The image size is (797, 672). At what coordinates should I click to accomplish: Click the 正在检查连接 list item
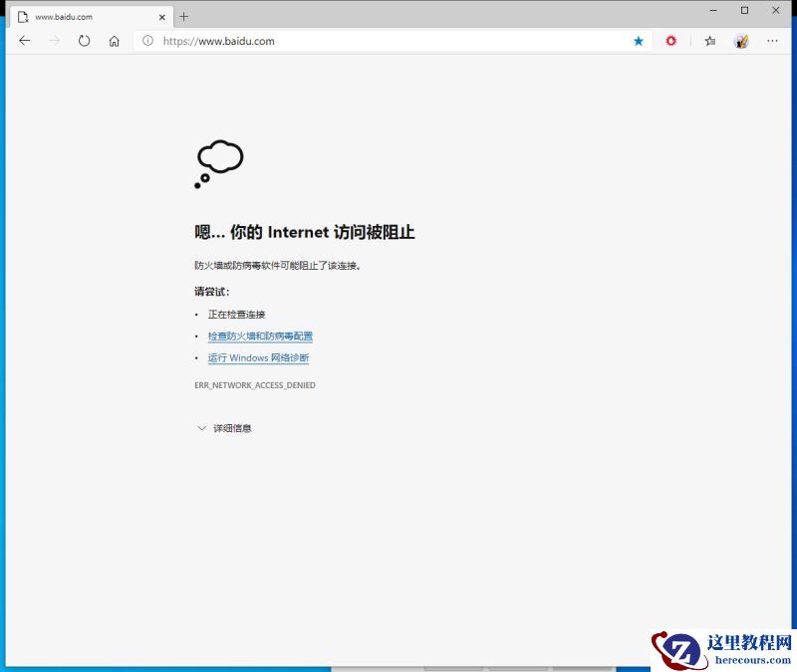click(x=237, y=314)
